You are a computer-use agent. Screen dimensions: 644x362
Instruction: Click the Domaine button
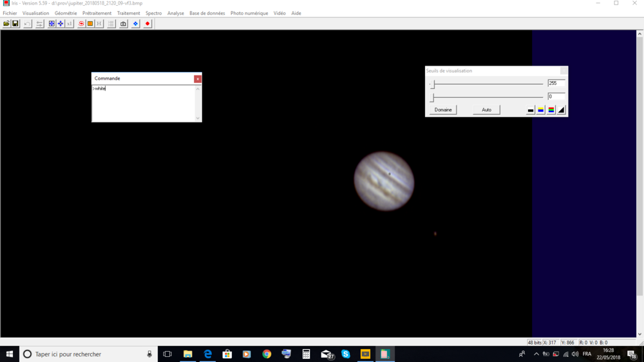443,110
